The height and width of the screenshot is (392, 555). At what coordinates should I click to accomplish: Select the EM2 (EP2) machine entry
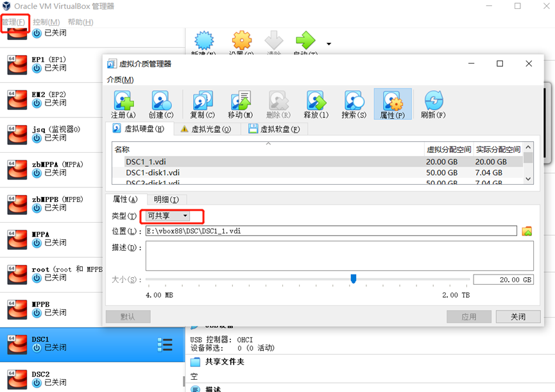[51, 100]
